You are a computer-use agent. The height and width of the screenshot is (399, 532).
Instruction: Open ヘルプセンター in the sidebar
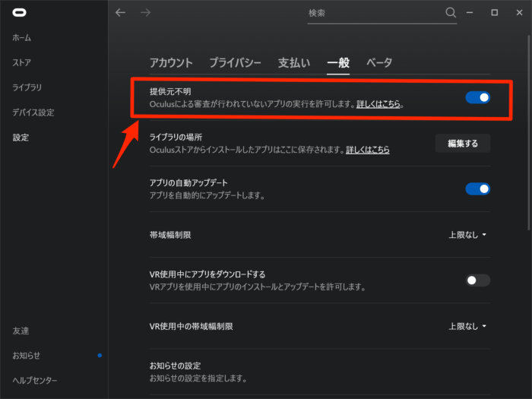coord(35,380)
